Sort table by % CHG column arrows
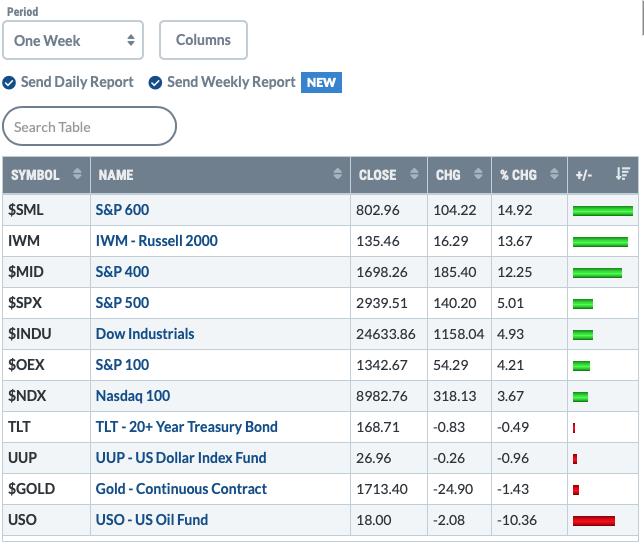 (x=554, y=174)
